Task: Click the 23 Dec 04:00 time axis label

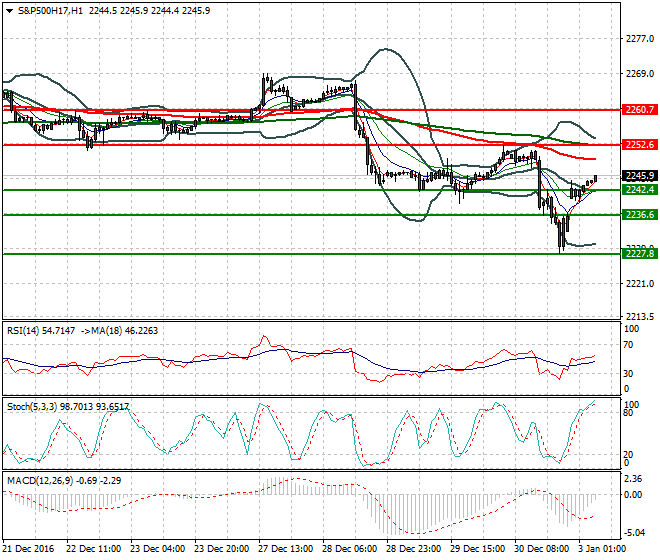Action: [x=157, y=549]
